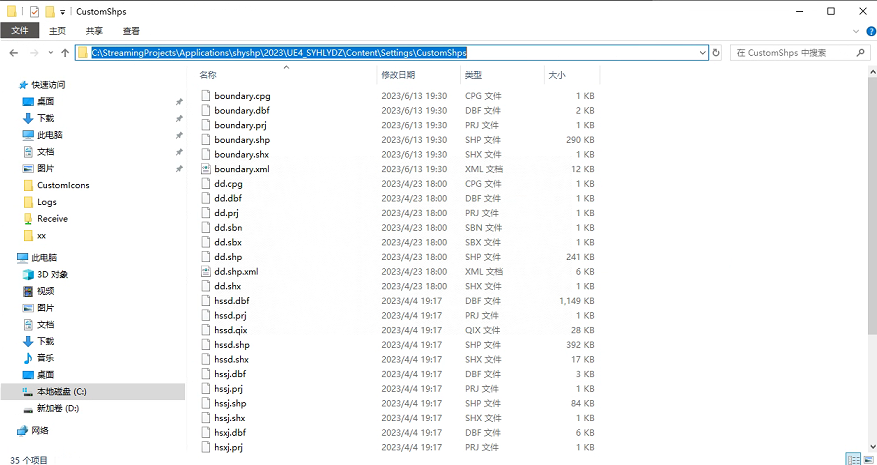Open 下载 under Quick Access
The image size is (877, 465).
pyautogui.click(x=45, y=118)
